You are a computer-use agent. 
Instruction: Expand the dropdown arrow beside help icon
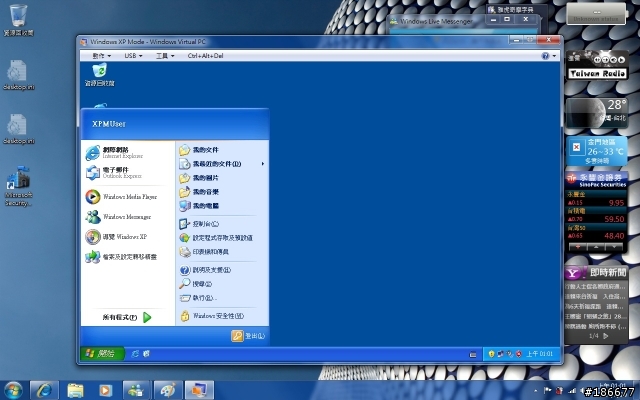(x=554, y=56)
